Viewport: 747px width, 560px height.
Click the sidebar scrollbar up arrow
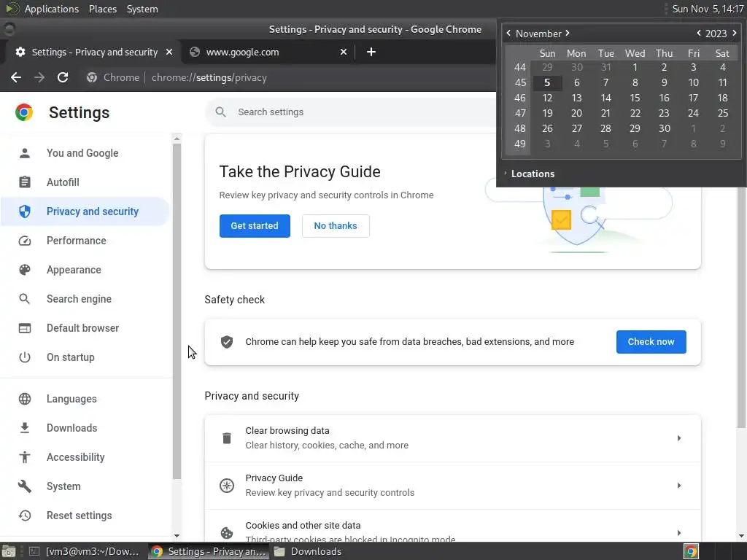point(177,139)
